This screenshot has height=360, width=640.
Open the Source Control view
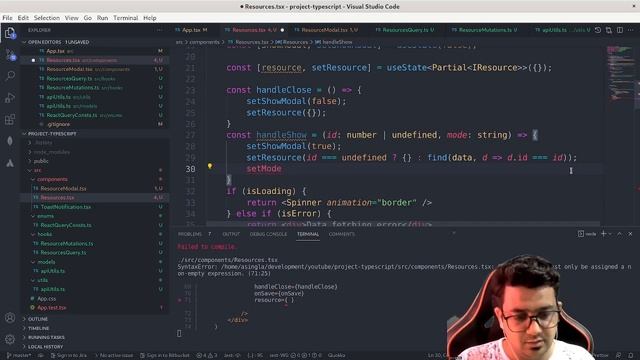[10, 55]
